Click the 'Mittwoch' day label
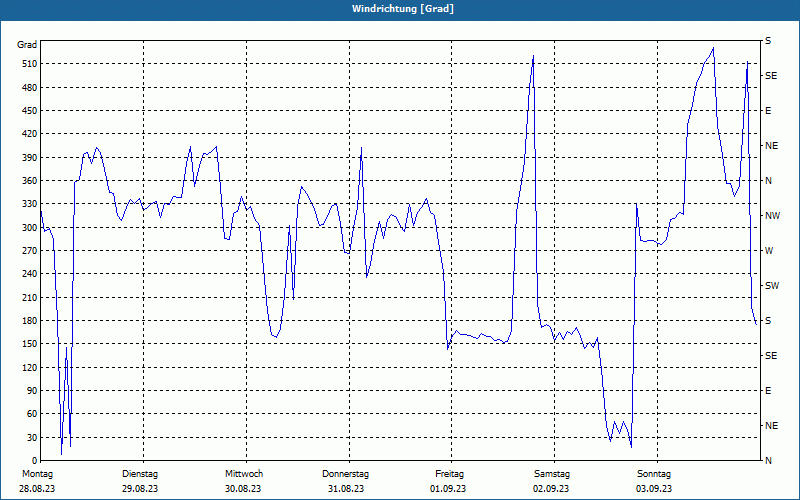This screenshot has height=500, width=800. pyautogui.click(x=244, y=474)
